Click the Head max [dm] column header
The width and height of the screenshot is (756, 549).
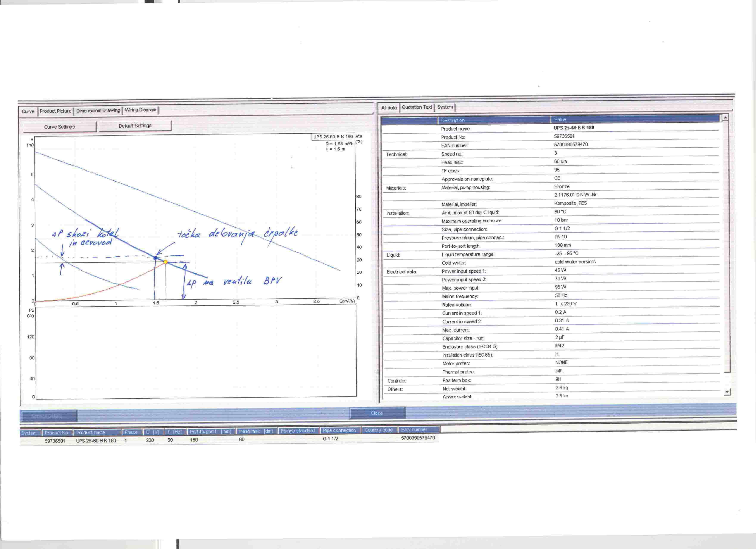256,431
